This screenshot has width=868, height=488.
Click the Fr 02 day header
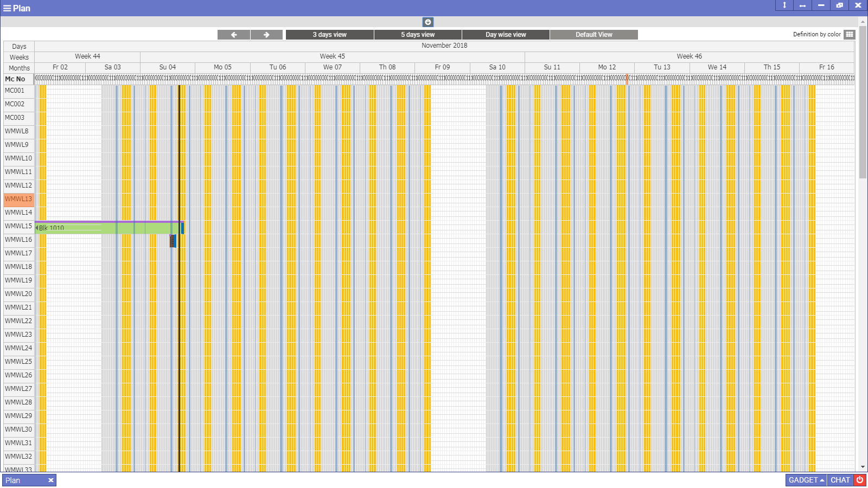(60, 67)
